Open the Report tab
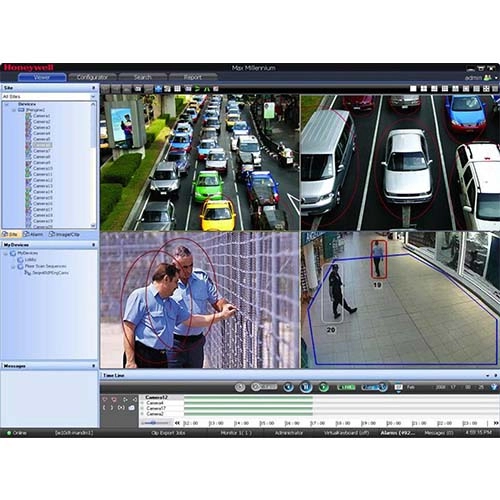The width and height of the screenshot is (500, 500). [x=193, y=77]
